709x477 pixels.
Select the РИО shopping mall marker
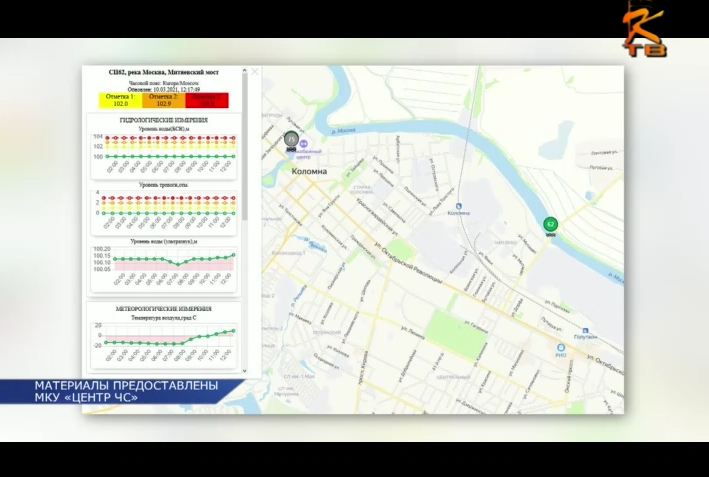click(x=561, y=348)
